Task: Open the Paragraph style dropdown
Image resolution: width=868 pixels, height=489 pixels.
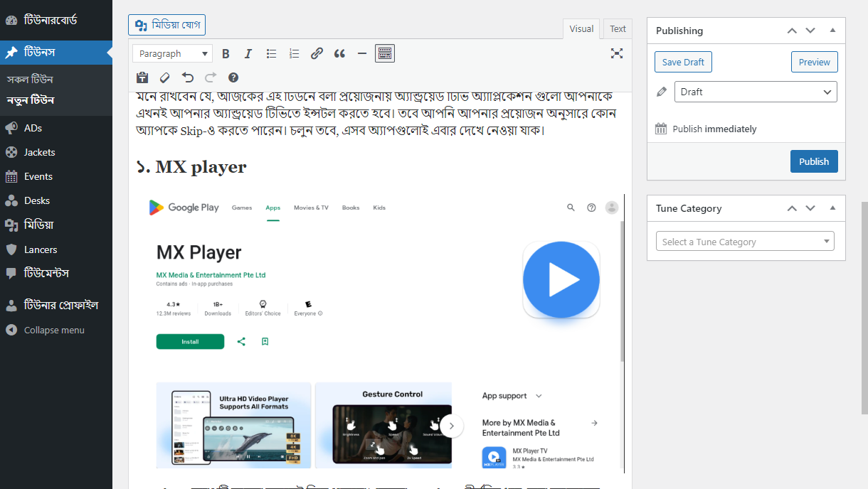Action: (x=171, y=53)
